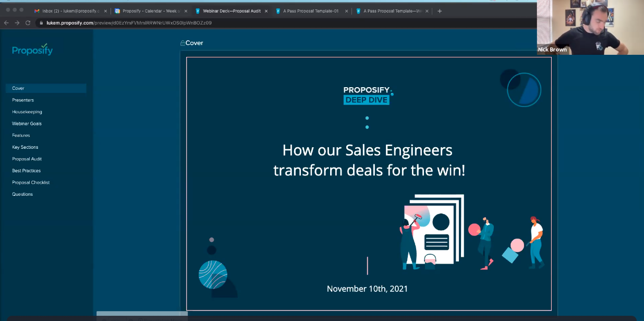Click the browser forward arrow
This screenshot has width=644, height=321.
tap(17, 23)
